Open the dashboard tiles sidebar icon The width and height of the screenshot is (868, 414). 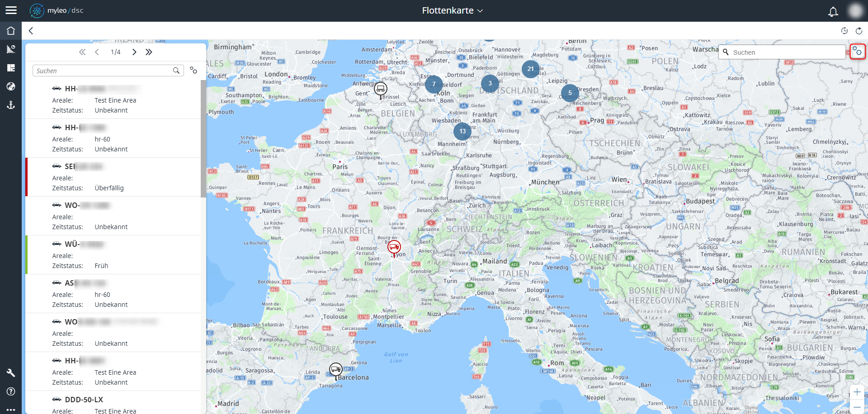pos(11,68)
